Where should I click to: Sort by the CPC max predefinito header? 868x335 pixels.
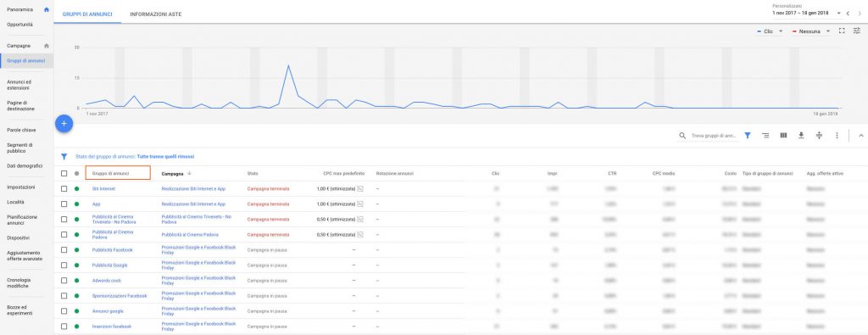pyautogui.click(x=344, y=173)
